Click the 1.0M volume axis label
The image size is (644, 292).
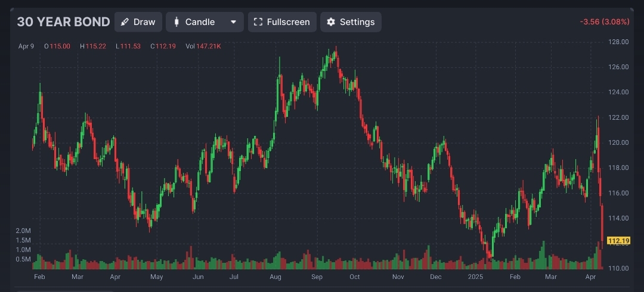tap(23, 250)
